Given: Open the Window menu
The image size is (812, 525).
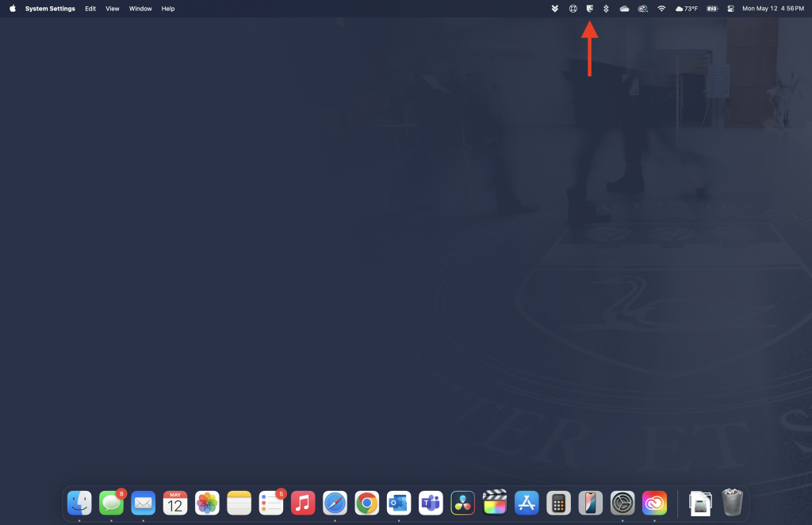Looking at the screenshot, I should (x=140, y=9).
